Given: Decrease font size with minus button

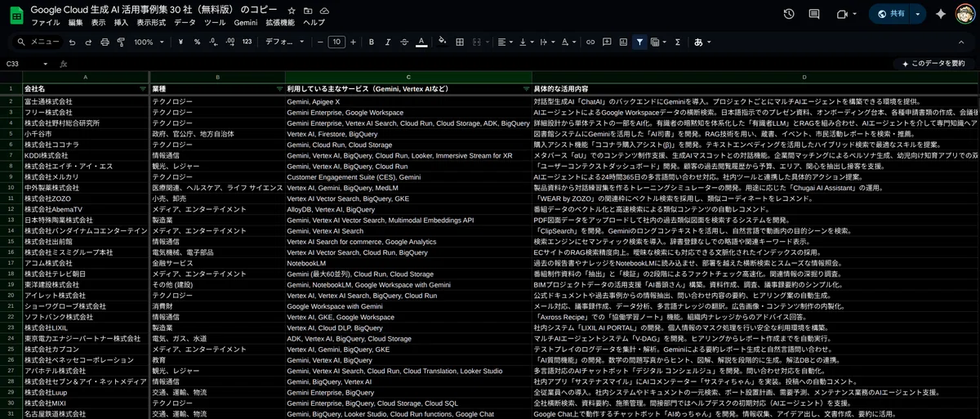Looking at the screenshot, I should pos(320,42).
